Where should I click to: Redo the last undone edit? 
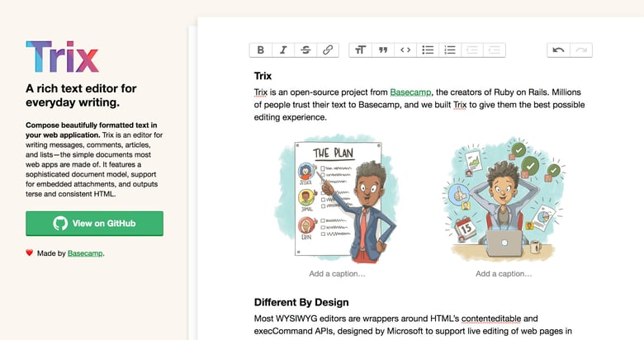(x=581, y=50)
